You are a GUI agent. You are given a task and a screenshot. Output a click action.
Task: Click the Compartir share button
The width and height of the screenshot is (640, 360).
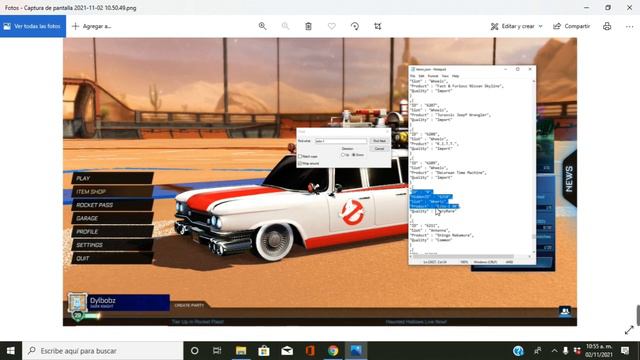571,26
